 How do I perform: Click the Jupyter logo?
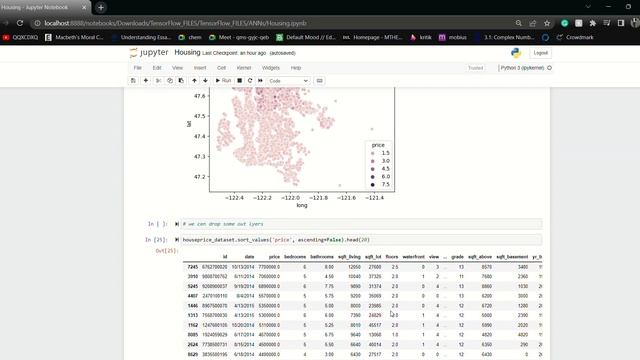(149, 53)
